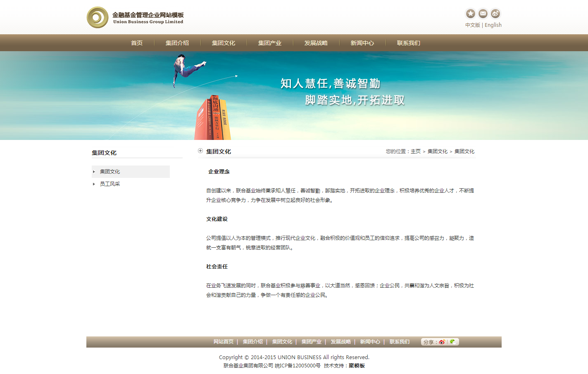Open 首页 in the main navigation

pyautogui.click(x=137, y=43)
